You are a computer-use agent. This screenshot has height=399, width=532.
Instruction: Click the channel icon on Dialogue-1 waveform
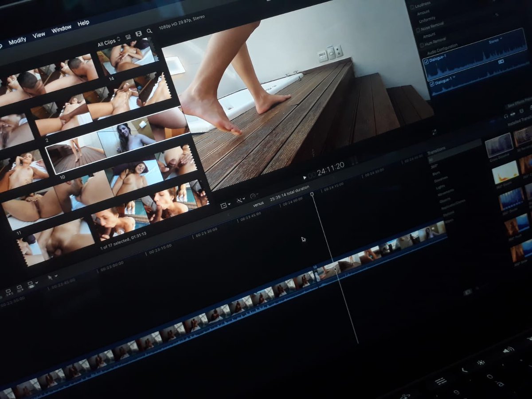point(501,62)
